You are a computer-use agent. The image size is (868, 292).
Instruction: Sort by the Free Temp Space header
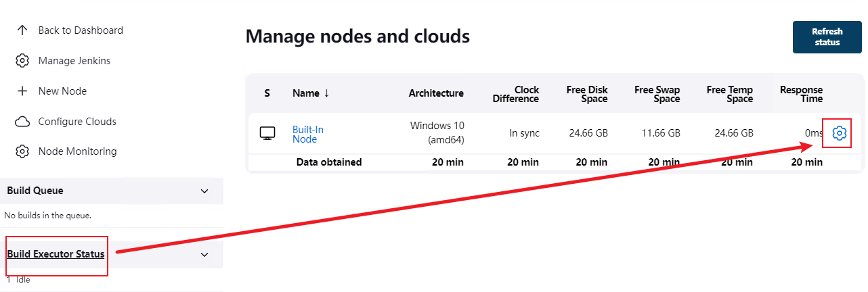click(729, 94)
